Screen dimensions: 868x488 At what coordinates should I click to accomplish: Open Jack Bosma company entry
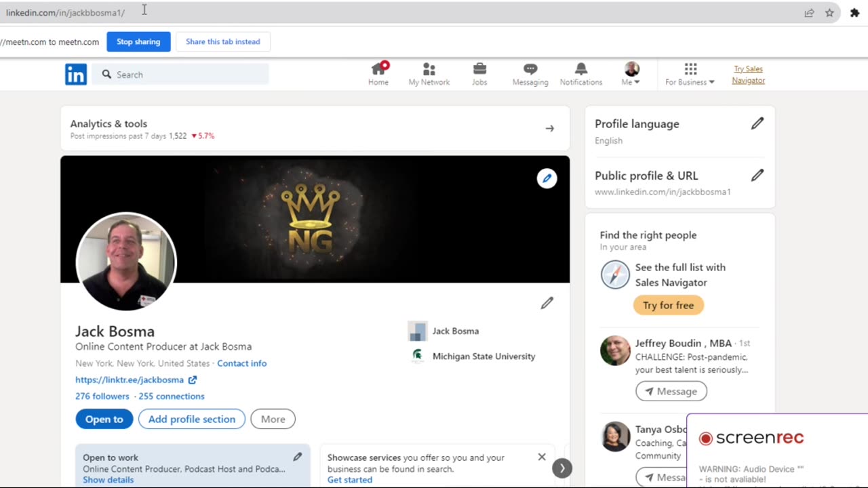coord(444,331)
